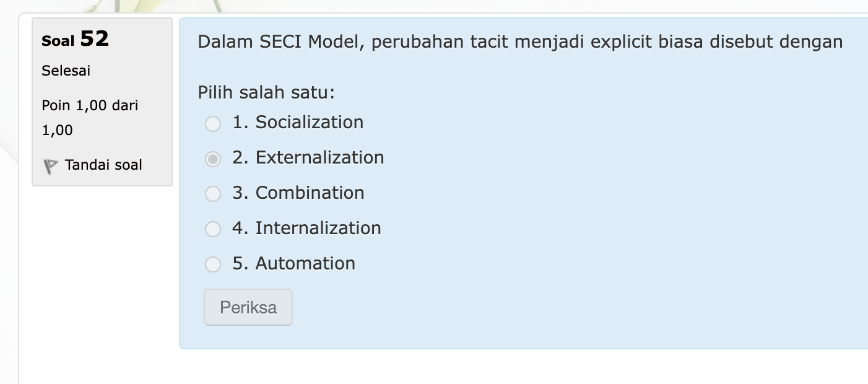The image size is (868, 384).
Task: Click the Soal 52 heading
Action: (76, 39)
